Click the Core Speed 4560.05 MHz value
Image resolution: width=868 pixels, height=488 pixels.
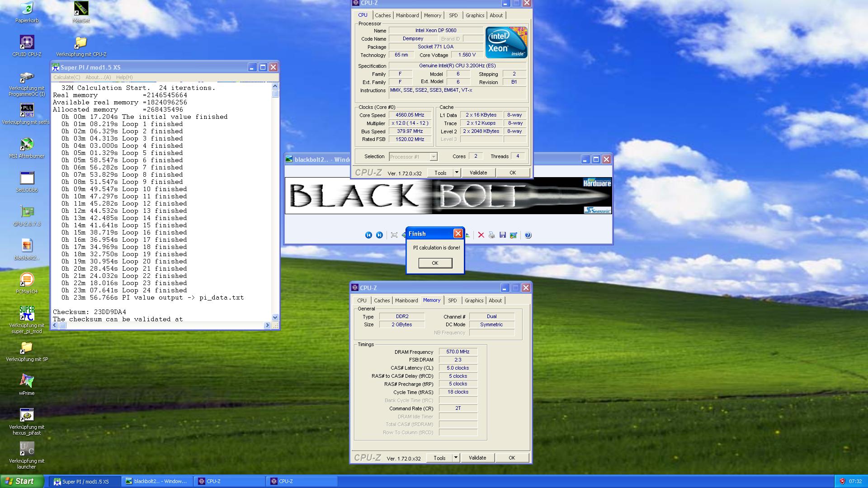coord(410,115)
